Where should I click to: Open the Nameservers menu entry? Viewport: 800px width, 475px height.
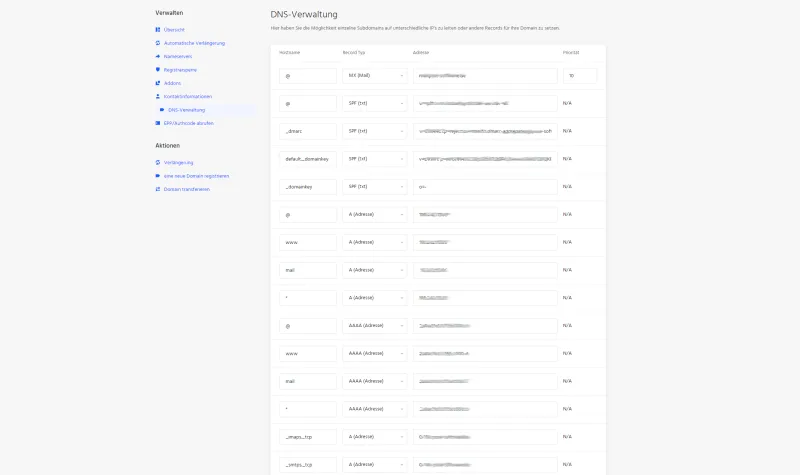coord(178,56)
